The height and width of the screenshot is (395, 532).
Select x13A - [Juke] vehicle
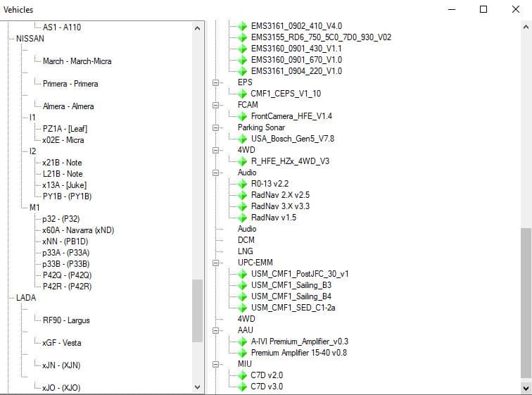pos(65,185)
